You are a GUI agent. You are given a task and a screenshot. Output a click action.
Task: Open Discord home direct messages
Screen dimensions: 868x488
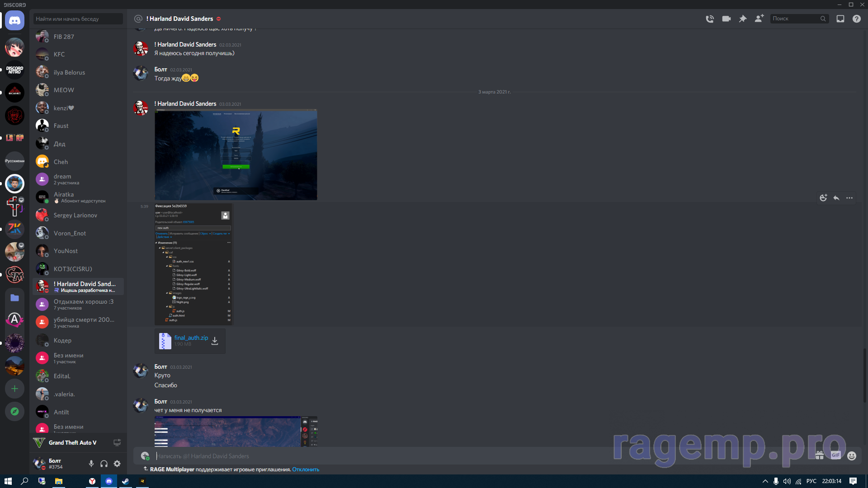coord(14,21)
